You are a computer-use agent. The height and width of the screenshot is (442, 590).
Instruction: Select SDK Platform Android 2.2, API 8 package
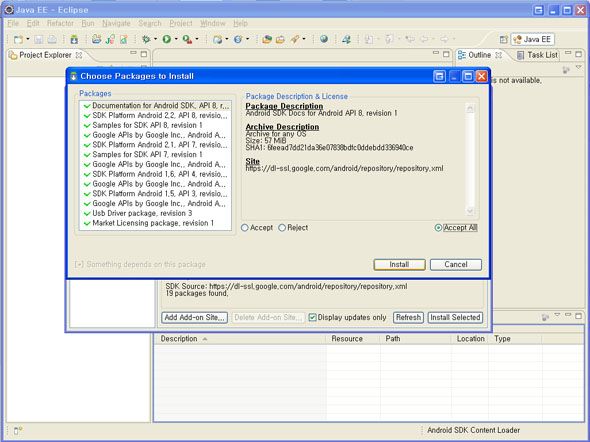point(155,115)
